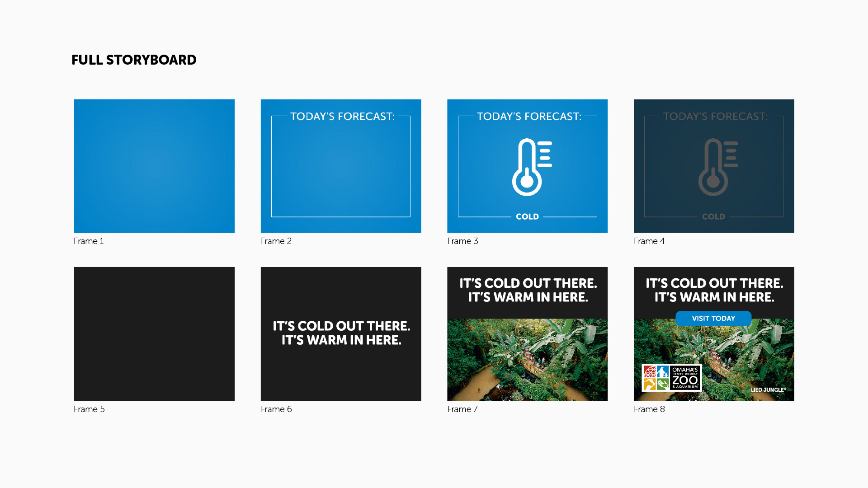Click the Lied Jungle wordmark in Frame 8

coord(768,389)
